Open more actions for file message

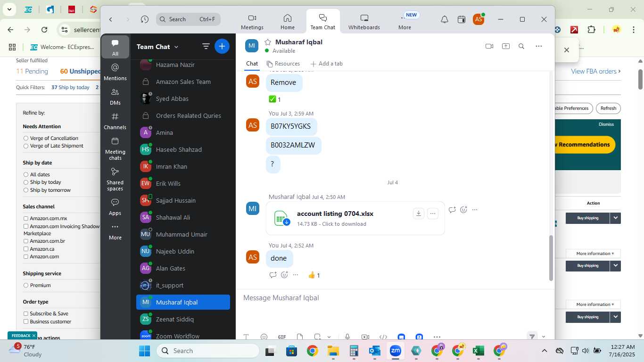(475, 210)
